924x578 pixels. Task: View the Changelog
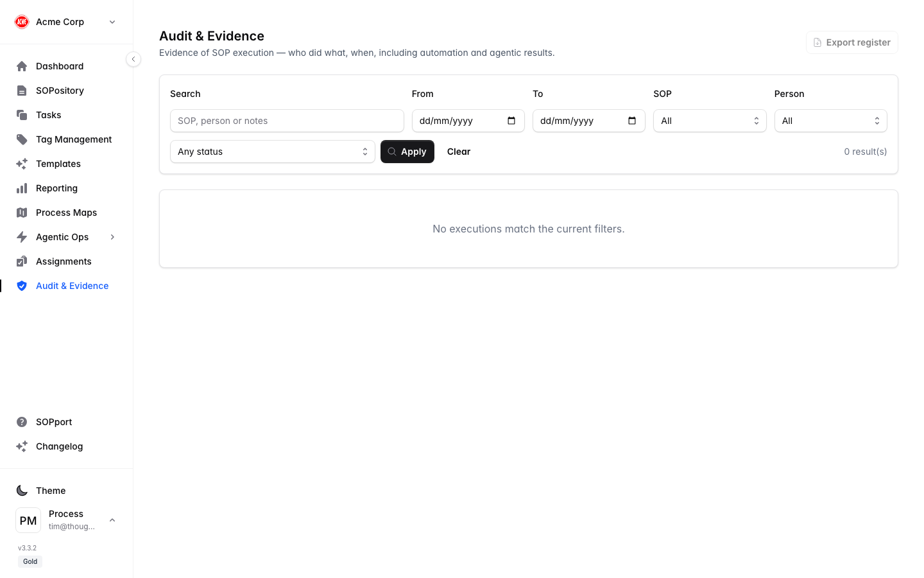tap(66, 446)
